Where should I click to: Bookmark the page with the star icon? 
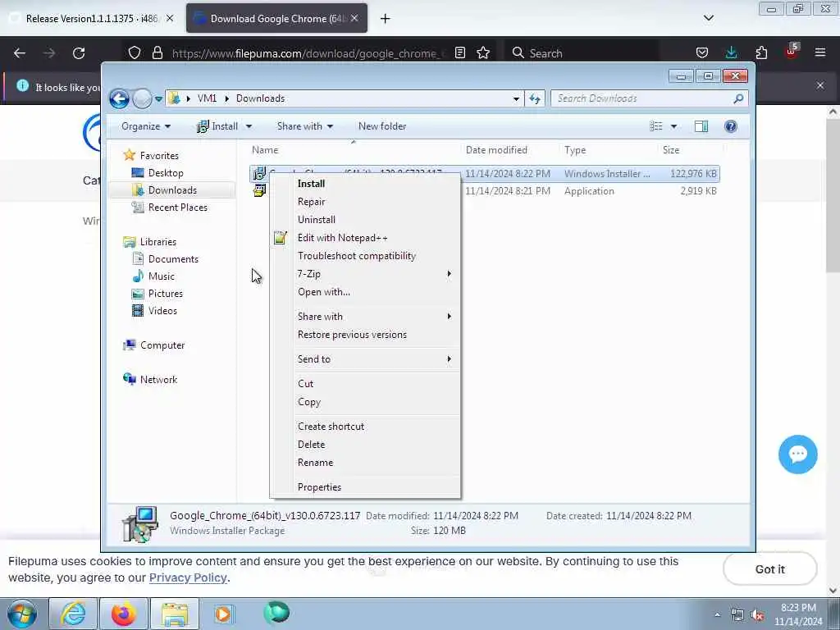(x=483, y=53)
